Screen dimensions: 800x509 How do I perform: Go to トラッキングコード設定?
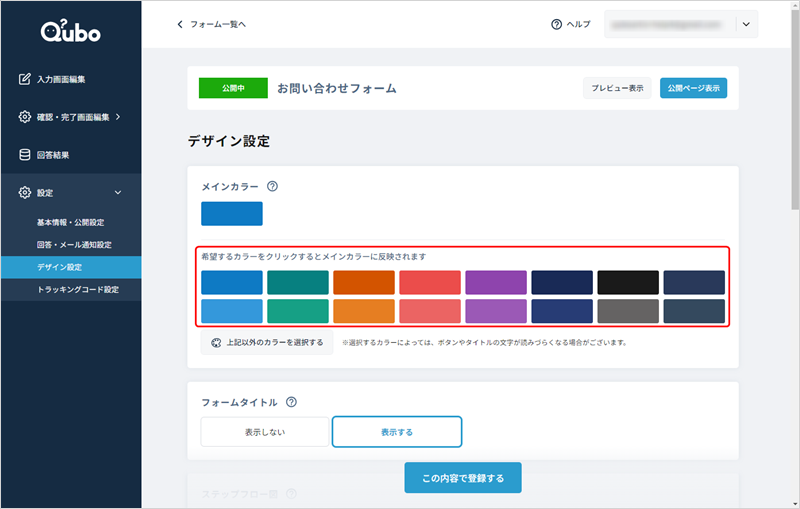click(x=77, y=290)
